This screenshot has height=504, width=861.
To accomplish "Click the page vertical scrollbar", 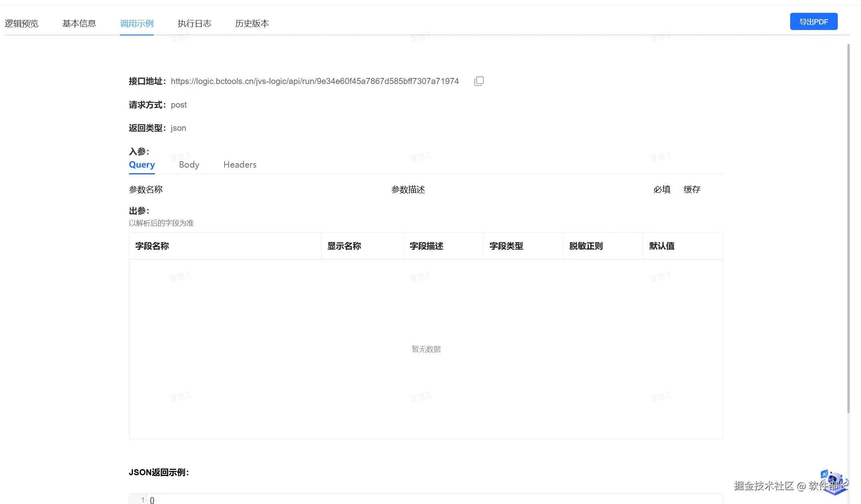I will [x=848, y=228].
